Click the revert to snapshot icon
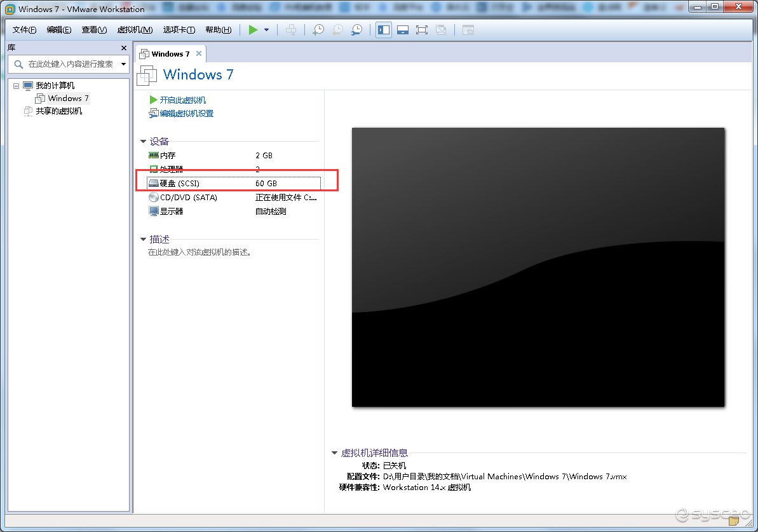 (337, 30)
